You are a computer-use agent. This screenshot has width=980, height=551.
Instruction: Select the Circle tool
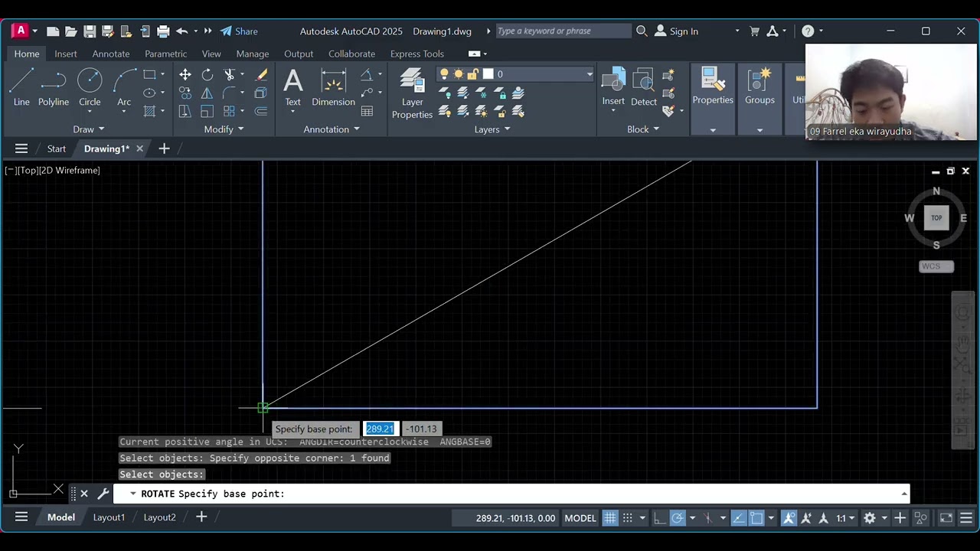tap(90, 87)
